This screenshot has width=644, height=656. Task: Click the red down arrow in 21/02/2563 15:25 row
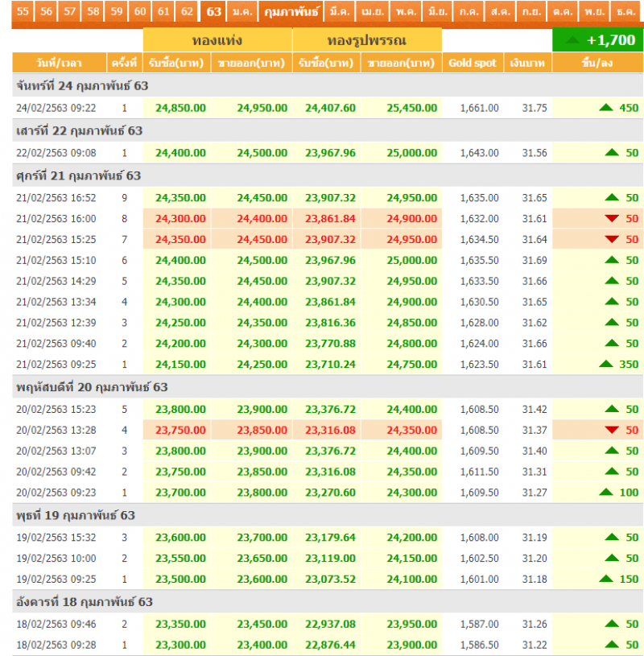[x=612, y=239]
